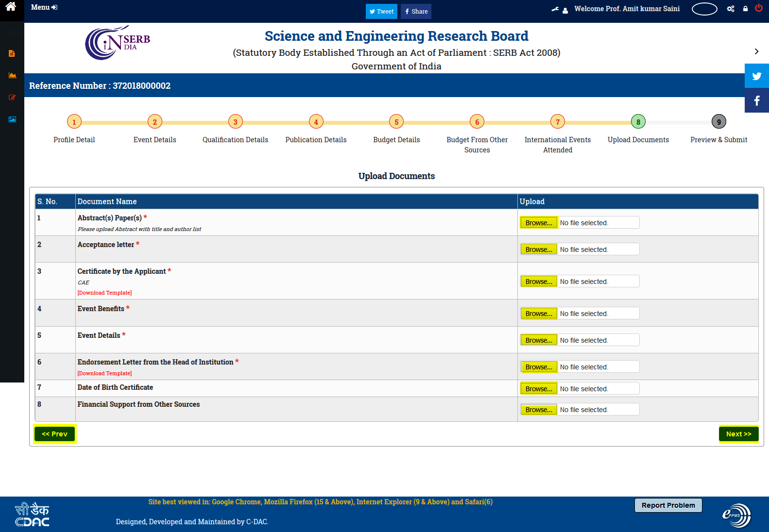Click the orange document icon in sidebar
The height and width of the screenshot is (532, 769).
click(x=12, y=53)
